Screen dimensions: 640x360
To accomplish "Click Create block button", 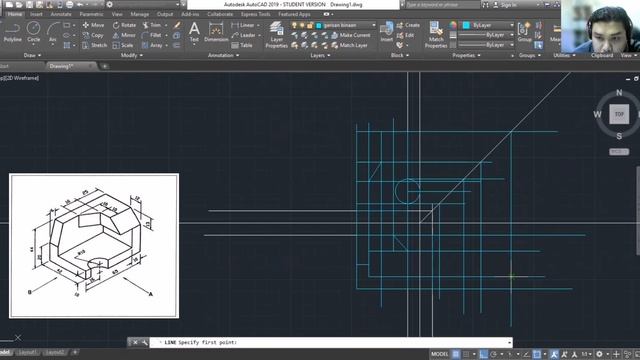I will [x=408, y=25].
